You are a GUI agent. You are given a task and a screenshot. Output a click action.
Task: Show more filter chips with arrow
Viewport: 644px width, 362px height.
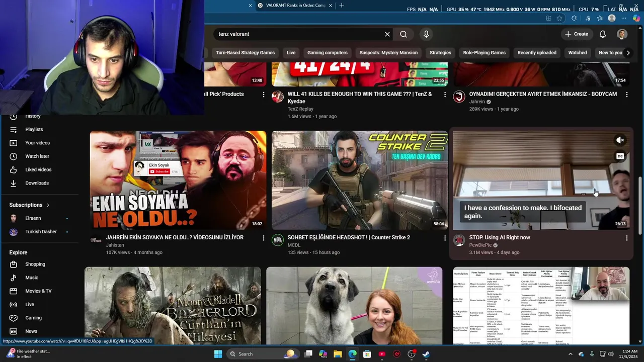628,53
